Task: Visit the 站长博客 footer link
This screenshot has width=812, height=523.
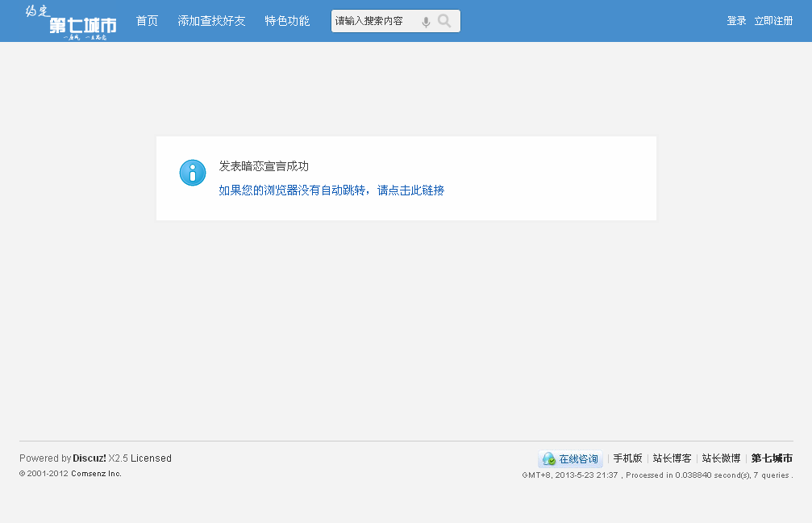Action: (672, 458)
